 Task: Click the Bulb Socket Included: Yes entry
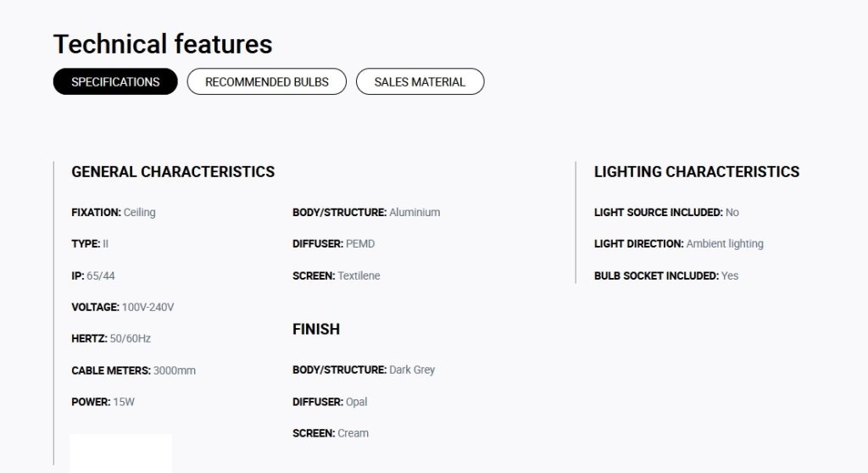666,275
